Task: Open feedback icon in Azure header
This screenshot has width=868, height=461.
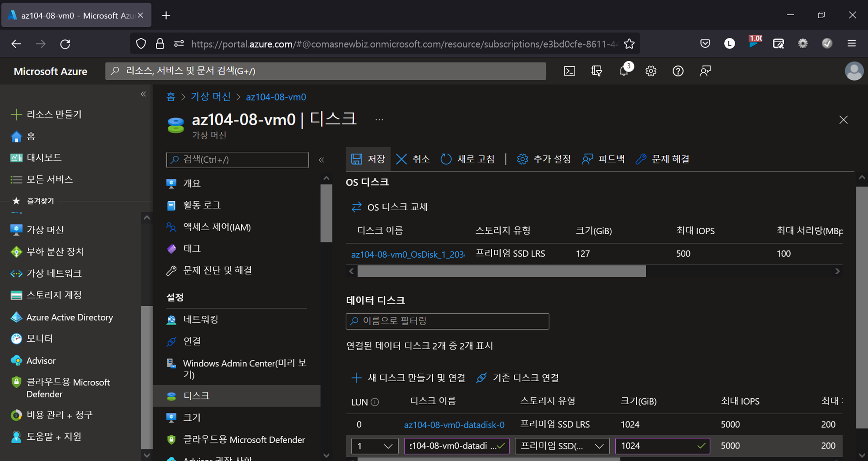Action: 705,71
